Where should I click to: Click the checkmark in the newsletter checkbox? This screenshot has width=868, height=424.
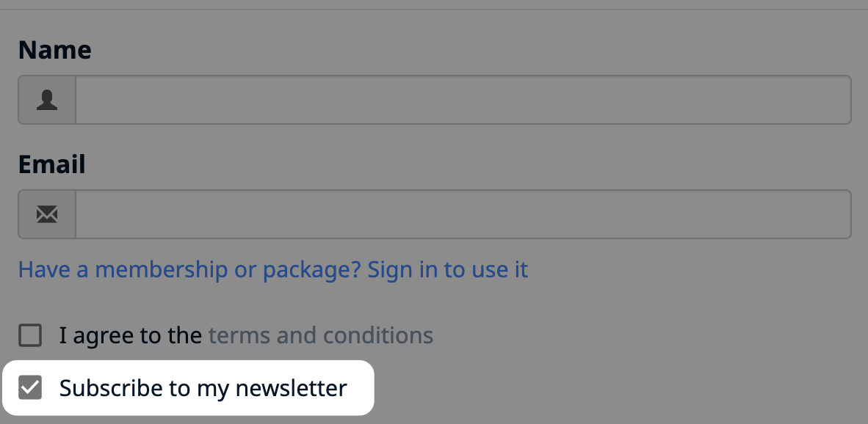(30, 387)
